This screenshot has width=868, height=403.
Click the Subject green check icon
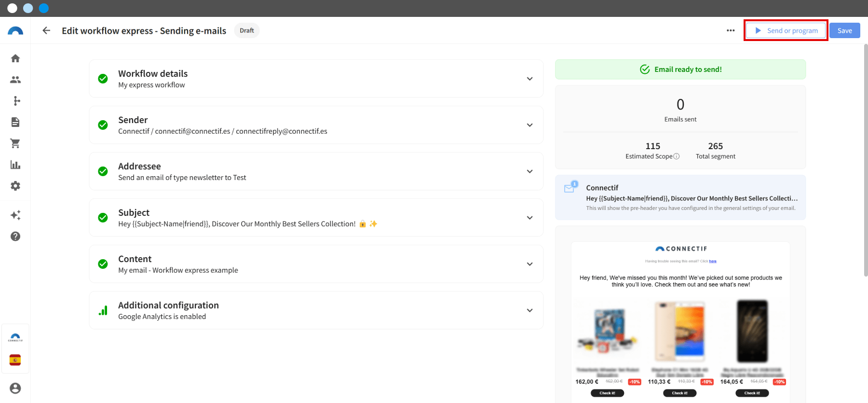[x=103, y=218]
